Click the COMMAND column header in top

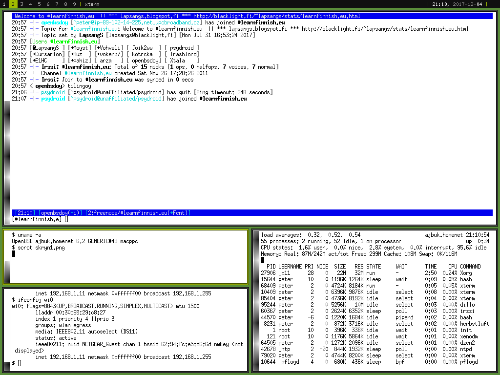coord(470,267)
